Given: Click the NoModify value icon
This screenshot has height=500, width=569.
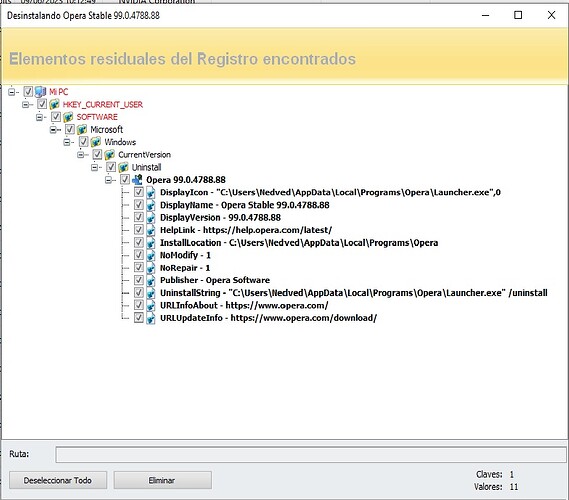Looking at the screenshot, I should click(x=151, y=255).
